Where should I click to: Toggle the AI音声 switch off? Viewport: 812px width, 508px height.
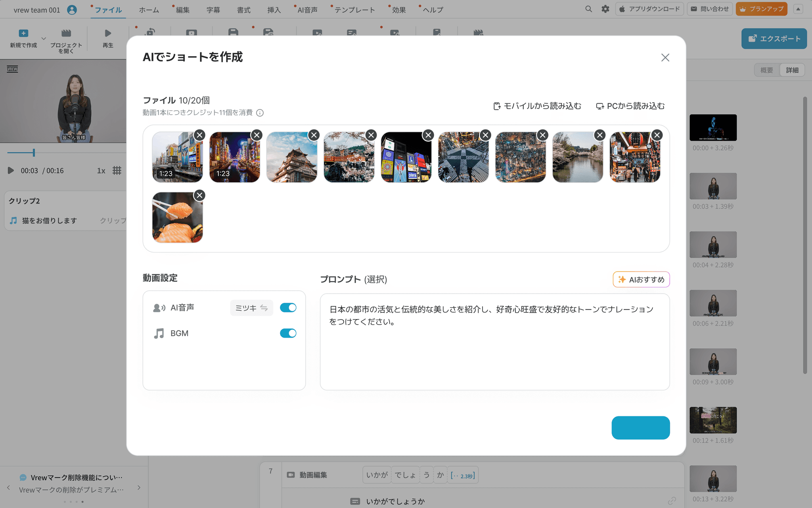[288, 308]
